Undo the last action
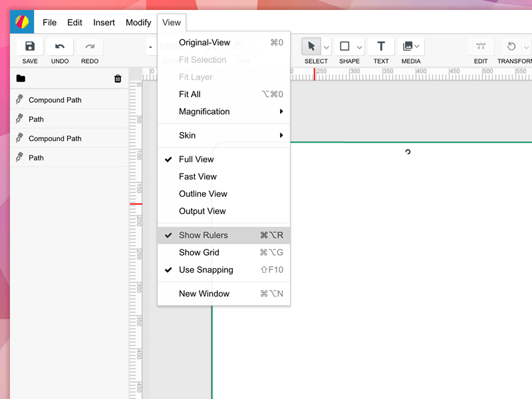The height and width of the screenshot is (399, 532). (x=60, y=45)
